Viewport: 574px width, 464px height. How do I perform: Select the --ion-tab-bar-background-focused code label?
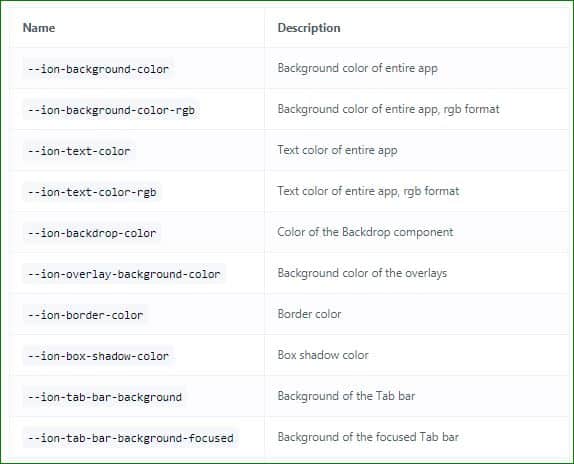131,438
